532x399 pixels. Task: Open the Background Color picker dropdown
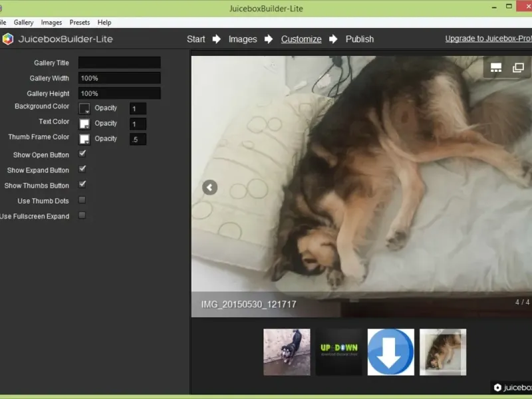(x=84, y=108)
